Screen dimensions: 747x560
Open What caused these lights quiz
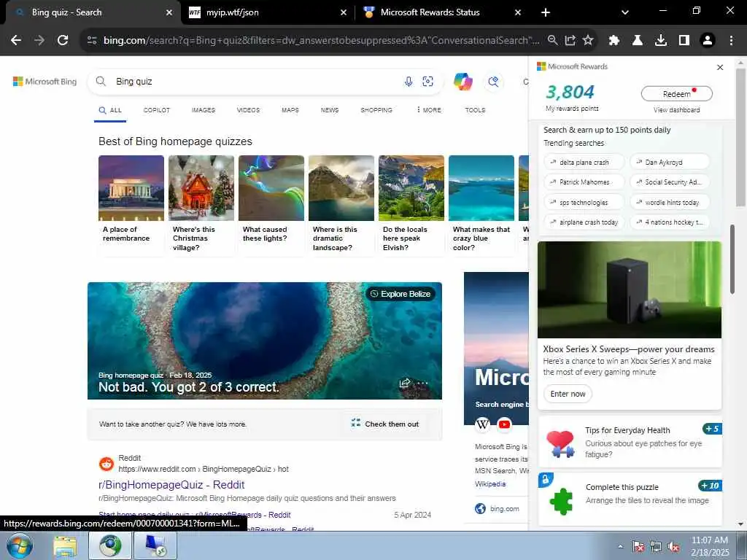[271, 206]
